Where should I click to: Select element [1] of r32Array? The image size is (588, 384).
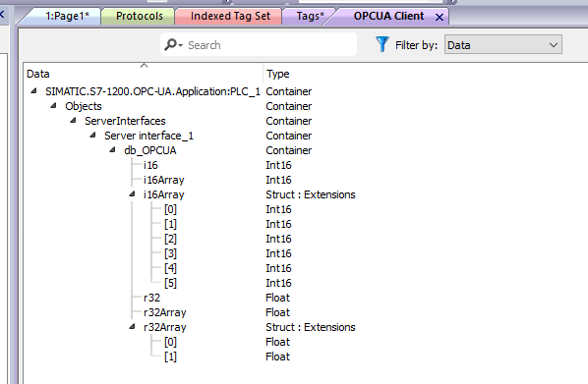[x=170, y=357]
